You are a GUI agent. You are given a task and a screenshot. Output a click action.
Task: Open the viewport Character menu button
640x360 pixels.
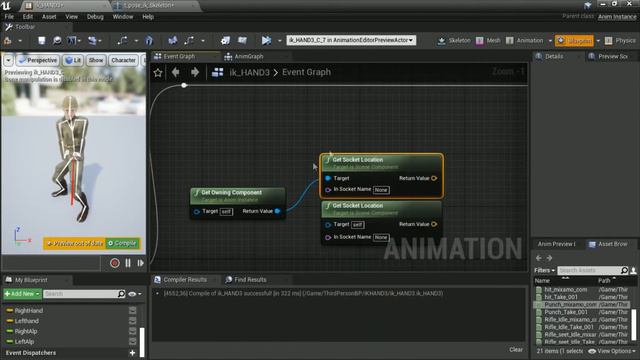(123, 60)
